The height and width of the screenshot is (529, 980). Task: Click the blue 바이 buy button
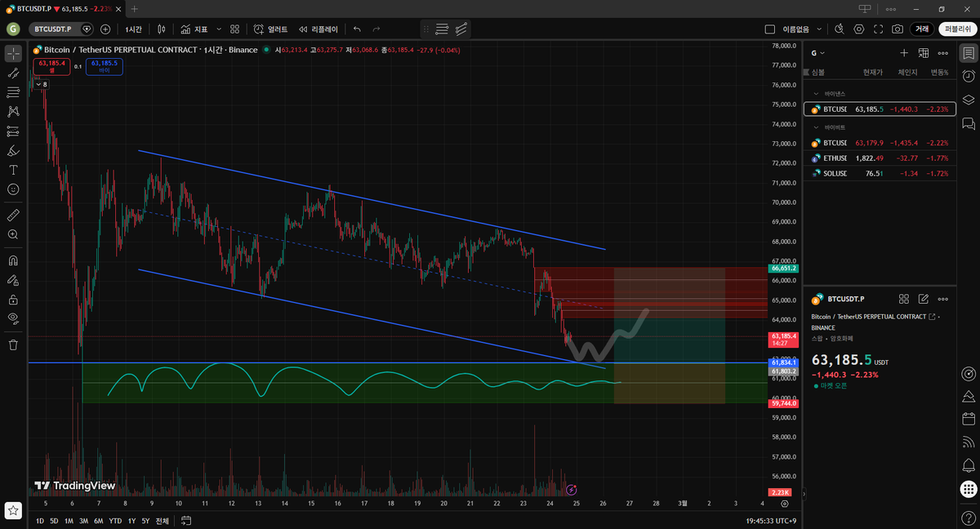point(105,66)
